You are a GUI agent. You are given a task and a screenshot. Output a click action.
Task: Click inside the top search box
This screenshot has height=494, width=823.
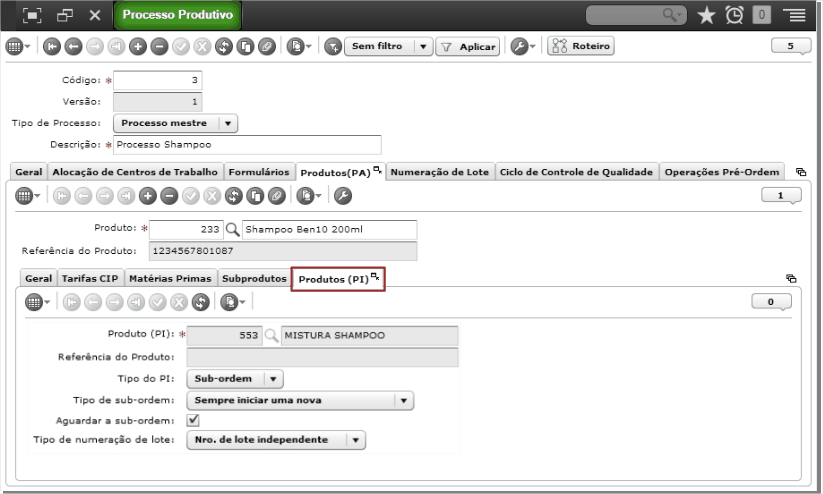(x=636, y=15)
